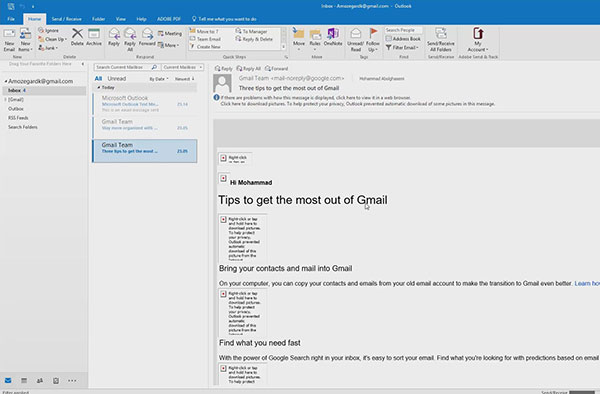Open the Move folder menu

pos(299,40)
